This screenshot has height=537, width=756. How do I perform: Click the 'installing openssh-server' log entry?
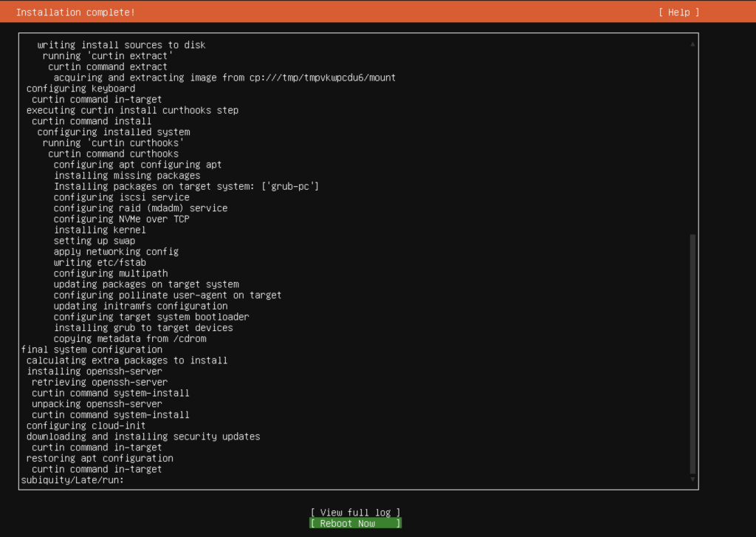coord(94,371)
